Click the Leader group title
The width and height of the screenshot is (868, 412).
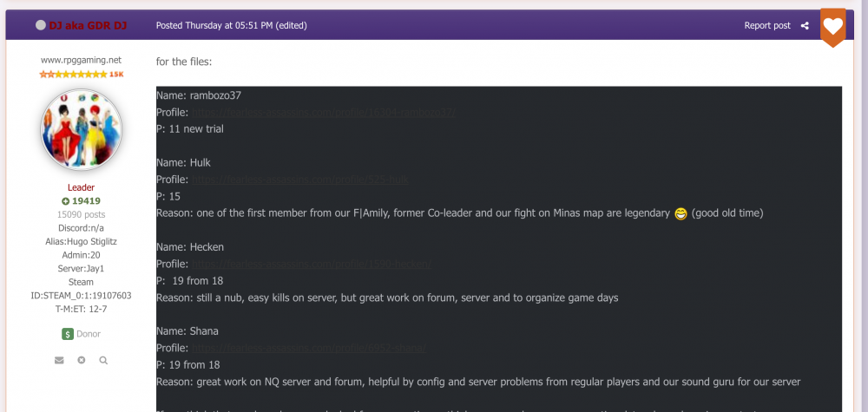82,187
